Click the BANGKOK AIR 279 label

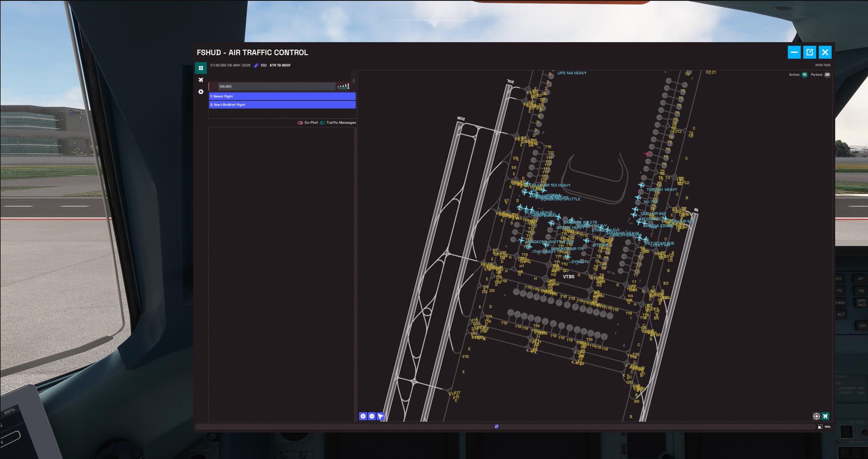click(x=580, y=222)
